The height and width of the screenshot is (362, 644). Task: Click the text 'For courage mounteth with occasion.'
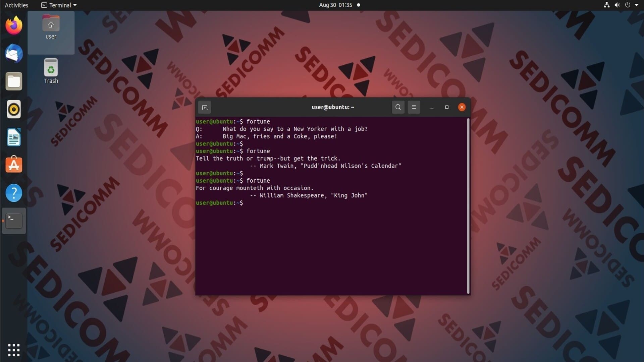click(255, 188)
